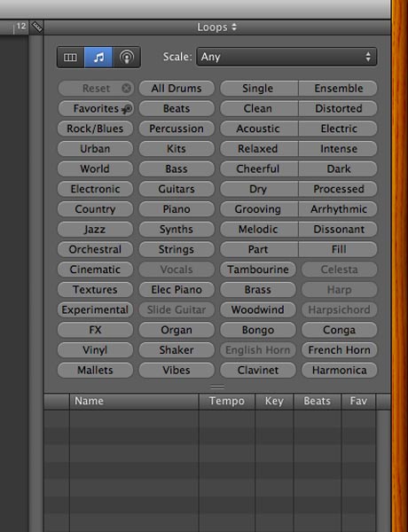The width and height of the screenshot is (408, 532).
Task: Click the first empty row in results list
Action: point(210,419)
